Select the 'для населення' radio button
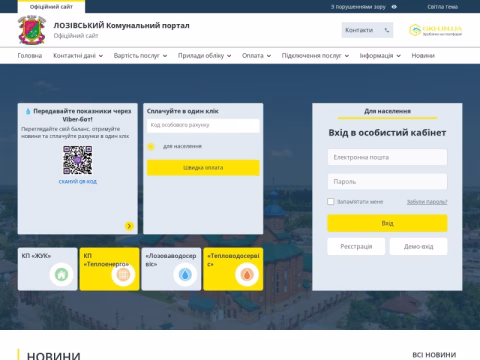Viewport: 480px width, 360px height. 151,146
